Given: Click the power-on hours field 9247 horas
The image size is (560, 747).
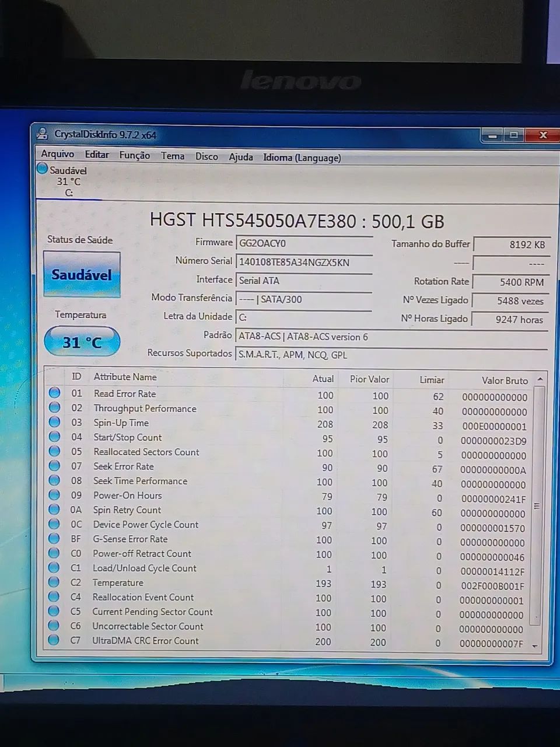Looking at the screenshot, I should [510, 320].
